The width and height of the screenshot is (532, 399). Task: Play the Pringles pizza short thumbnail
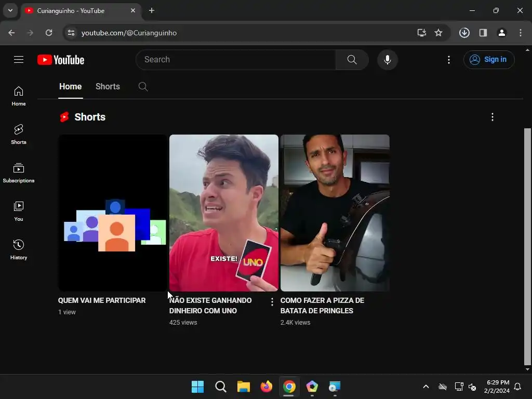(x=335, y=212)
